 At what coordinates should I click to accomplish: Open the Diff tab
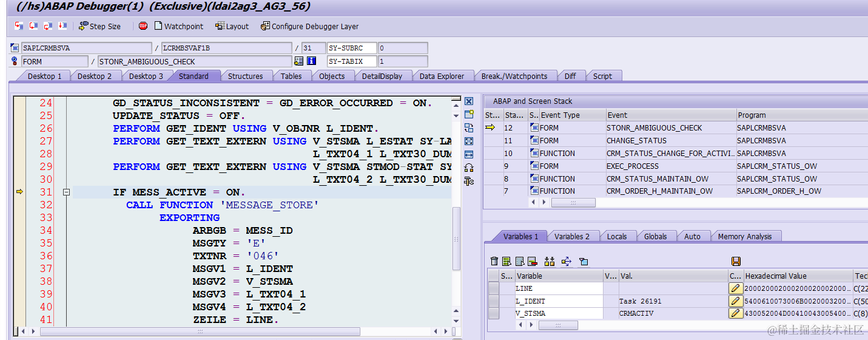click(x=570, y=76)
